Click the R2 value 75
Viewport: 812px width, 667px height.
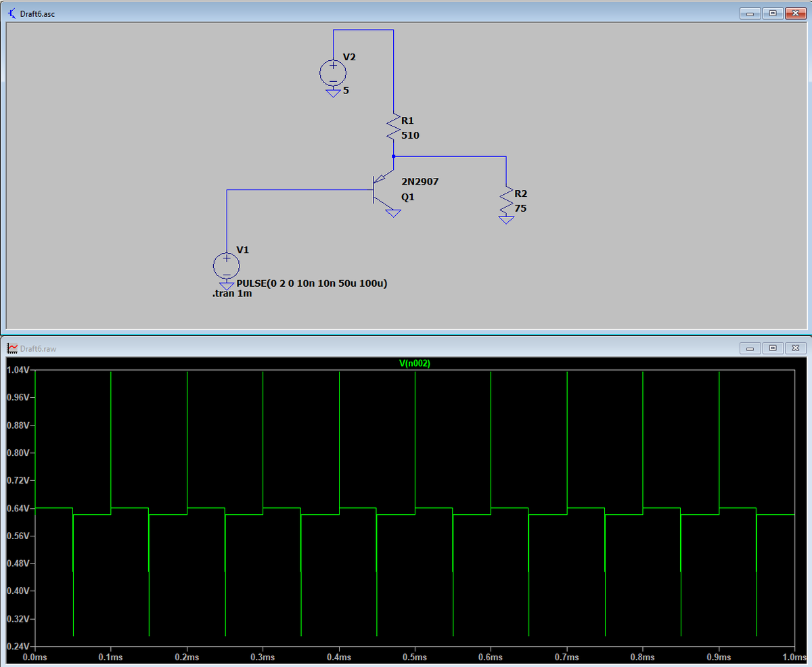click(520, 208)
